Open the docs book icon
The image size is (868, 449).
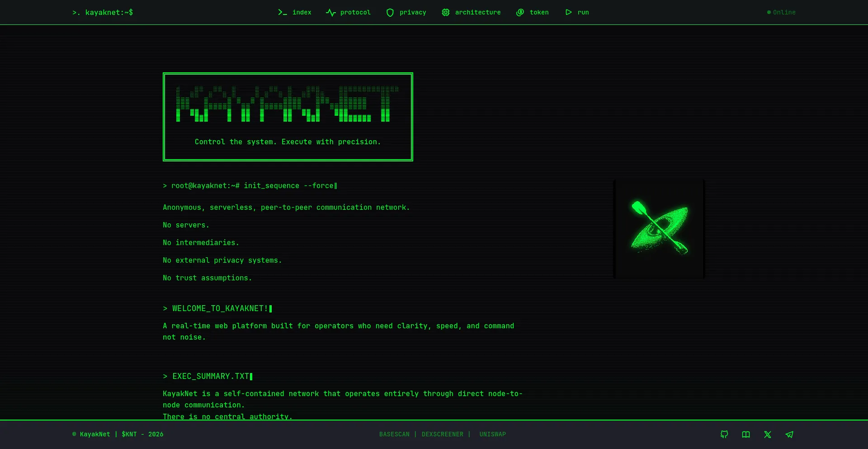point(746,435)
